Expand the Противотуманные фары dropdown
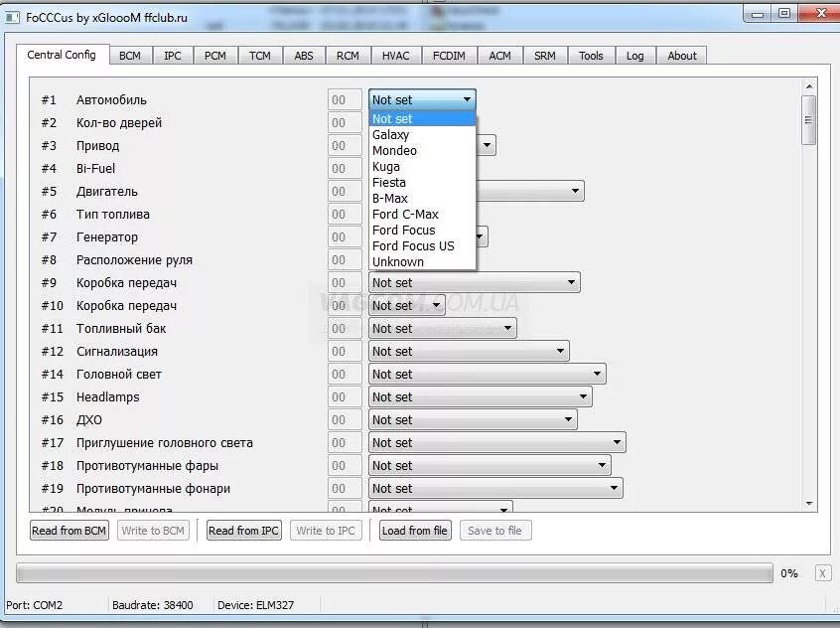840x628 pixels. coord(490,465)
